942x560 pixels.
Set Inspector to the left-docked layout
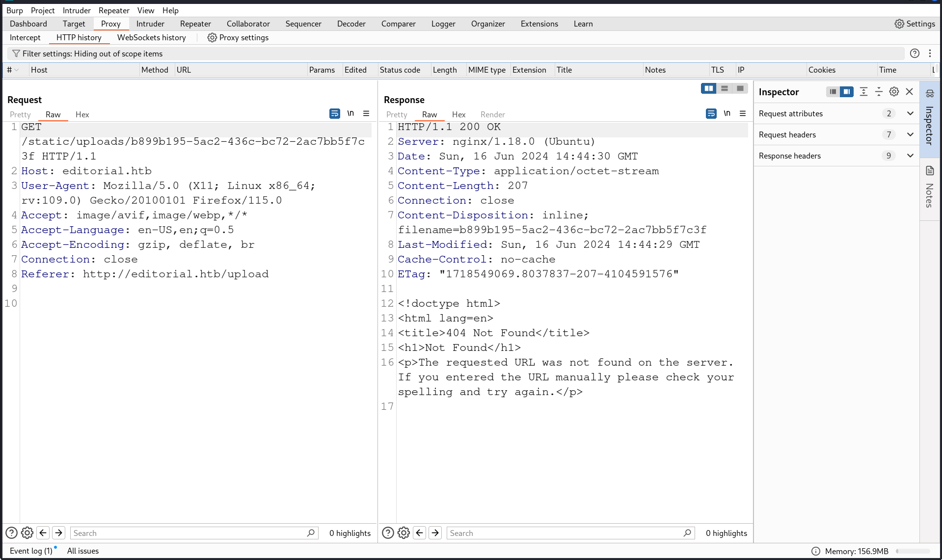pos(833,92)
